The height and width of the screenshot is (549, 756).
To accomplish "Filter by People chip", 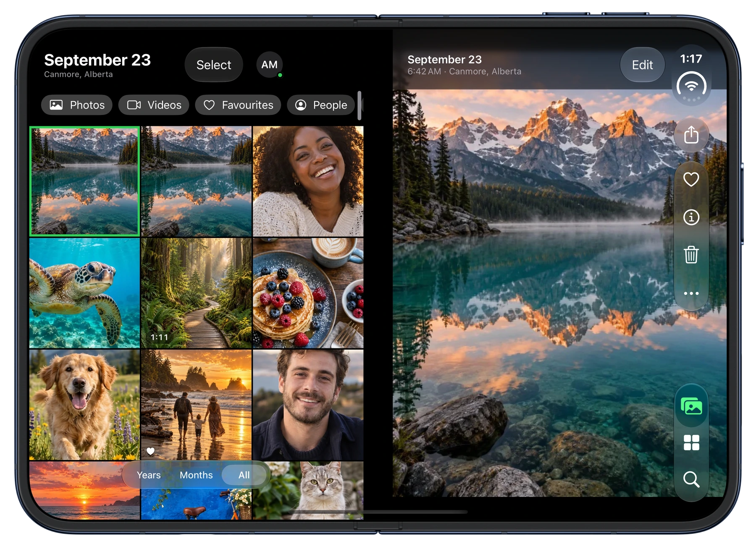I will click(321, 105).
